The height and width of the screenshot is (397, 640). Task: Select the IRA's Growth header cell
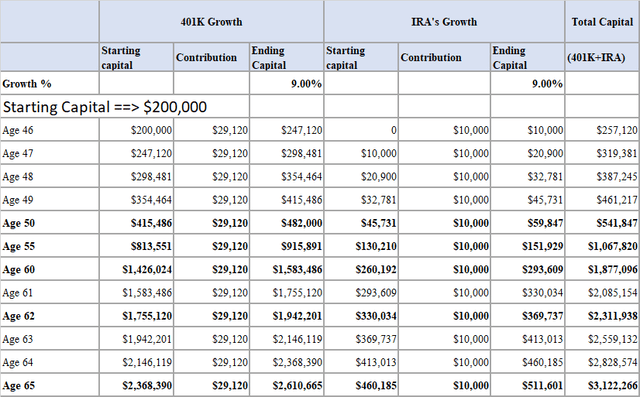click(444, 22)
